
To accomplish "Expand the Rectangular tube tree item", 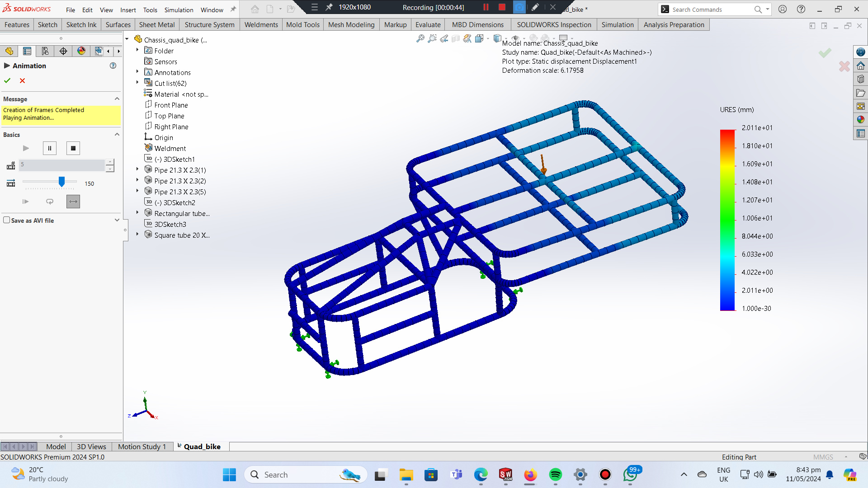I will point(137,213).
